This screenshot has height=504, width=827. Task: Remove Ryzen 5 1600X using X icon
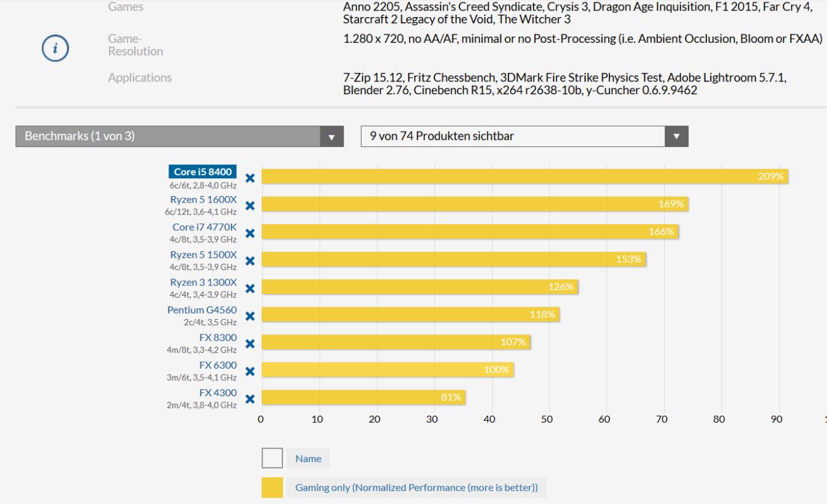pyautogui.click(x=249, y=205)
